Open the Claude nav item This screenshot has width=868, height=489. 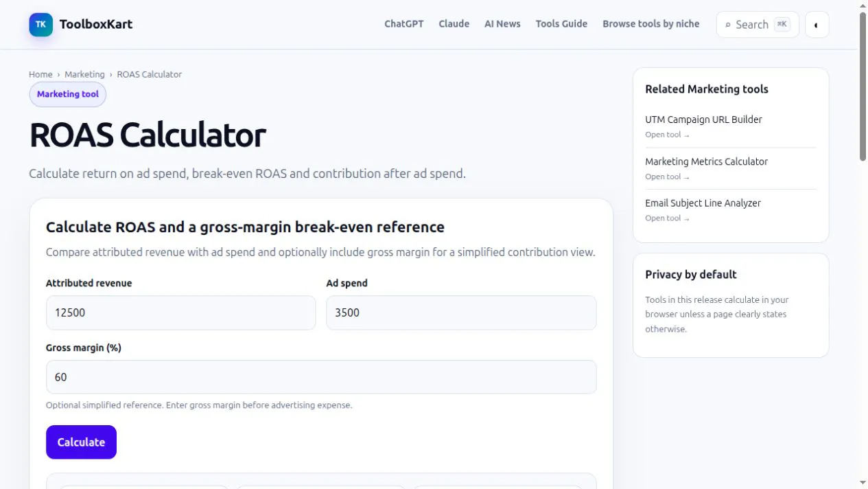(x=454, y=24)
